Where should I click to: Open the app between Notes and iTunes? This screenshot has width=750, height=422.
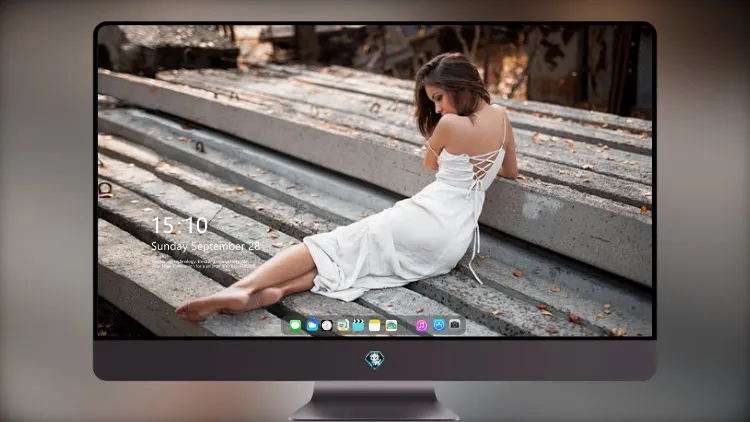pyautogui.click(x=391, y=326)
